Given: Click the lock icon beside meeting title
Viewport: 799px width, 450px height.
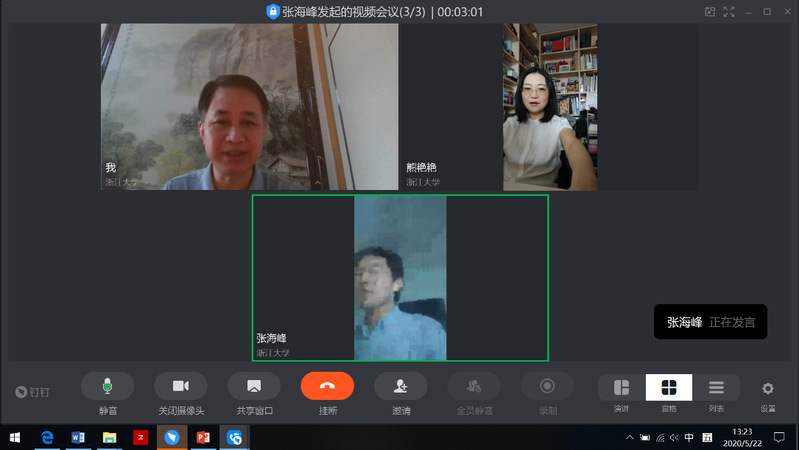Looking at the screenshot, I should tap(272, 12).
